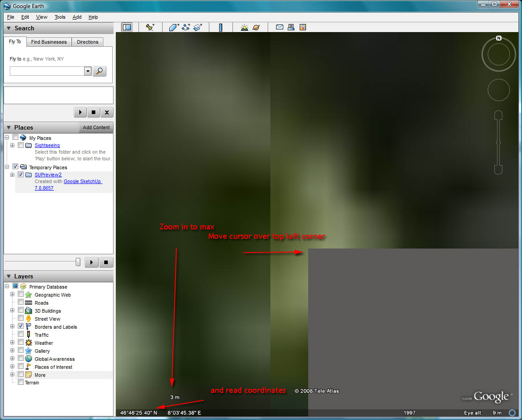Collapse the Places panel
Viewport: 522px width, 420px height.
tap(8, 127)
